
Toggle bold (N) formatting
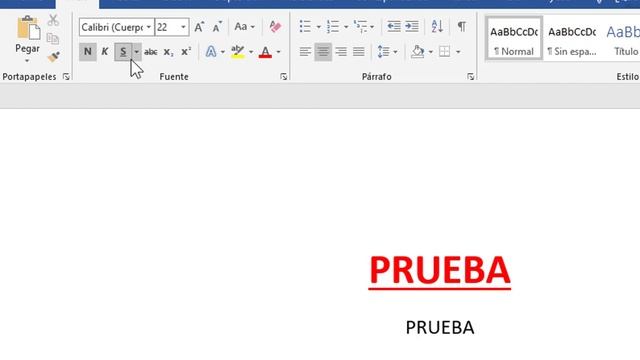pyautogui.click(x=87, y=52)
